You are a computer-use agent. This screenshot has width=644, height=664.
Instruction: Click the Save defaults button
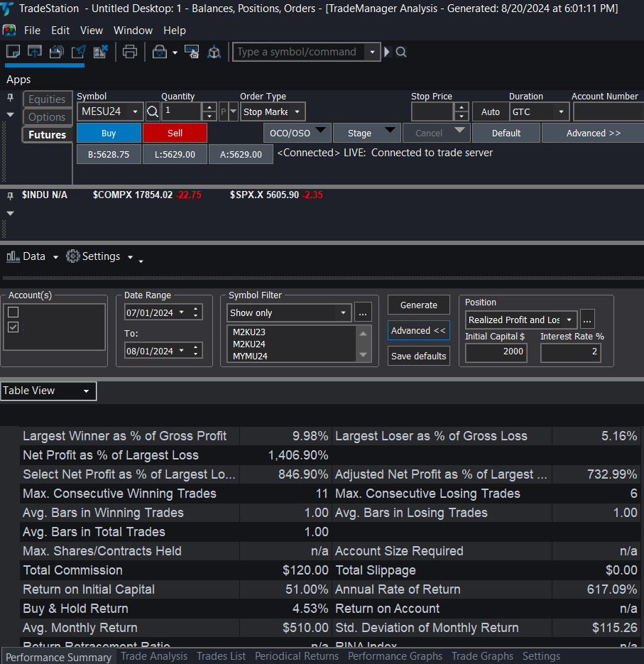tap(419, 356)
